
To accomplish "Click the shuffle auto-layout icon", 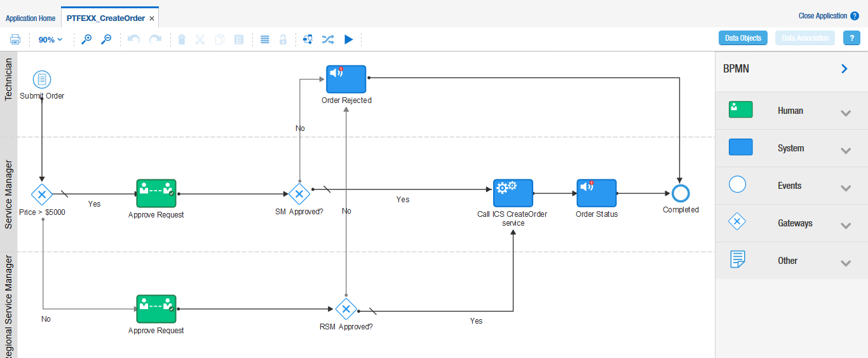I will tap(327, 39).
